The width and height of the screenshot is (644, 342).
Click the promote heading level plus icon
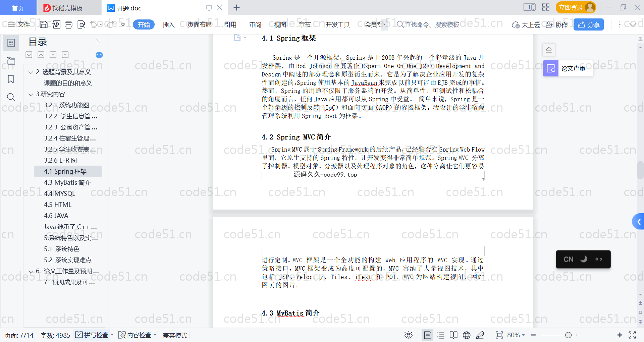[x=53, y=55]
